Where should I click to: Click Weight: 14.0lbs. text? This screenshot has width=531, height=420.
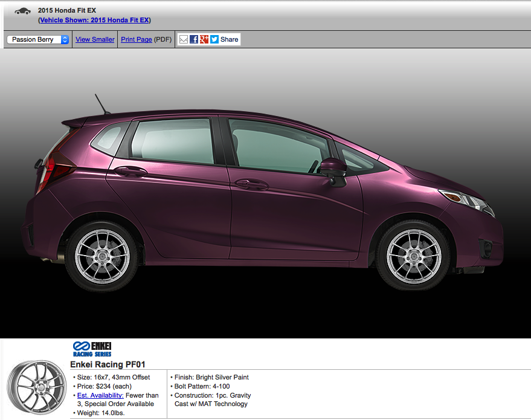point(101,413)
